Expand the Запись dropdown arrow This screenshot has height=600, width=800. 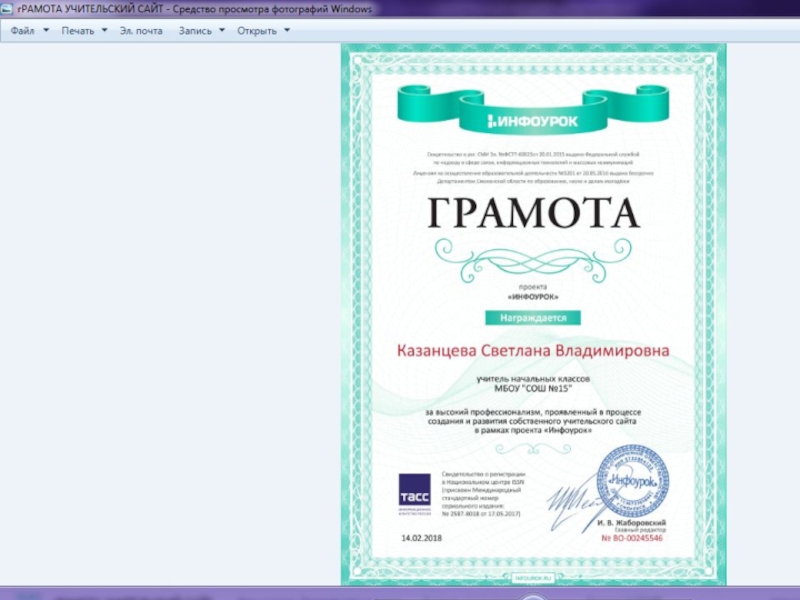tap(221, 30)
